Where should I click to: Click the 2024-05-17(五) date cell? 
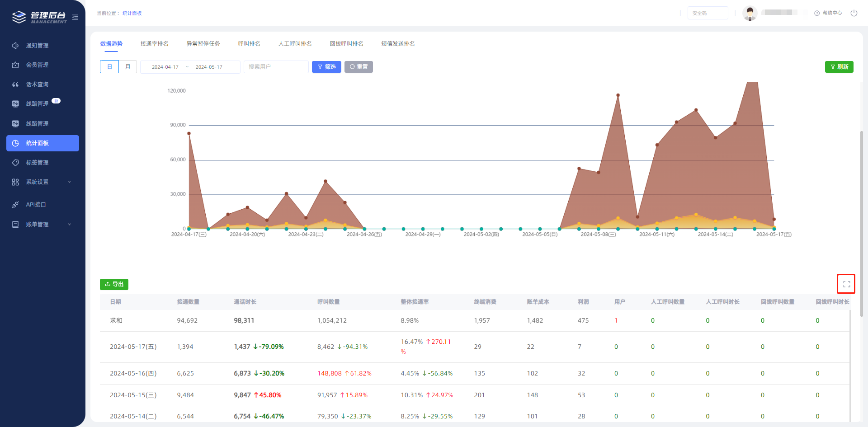133,347
